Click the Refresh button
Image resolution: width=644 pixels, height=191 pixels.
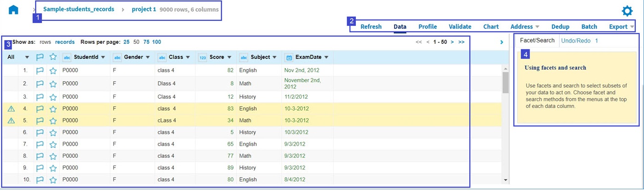tap(371, 27)
